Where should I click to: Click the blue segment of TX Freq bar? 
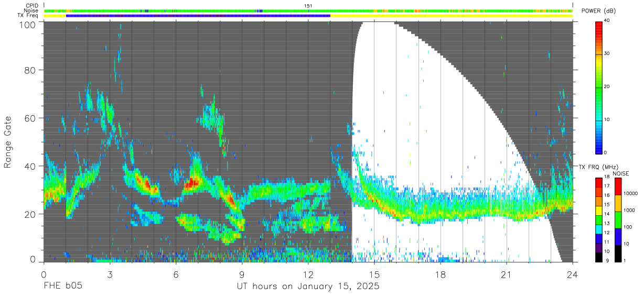198,16
